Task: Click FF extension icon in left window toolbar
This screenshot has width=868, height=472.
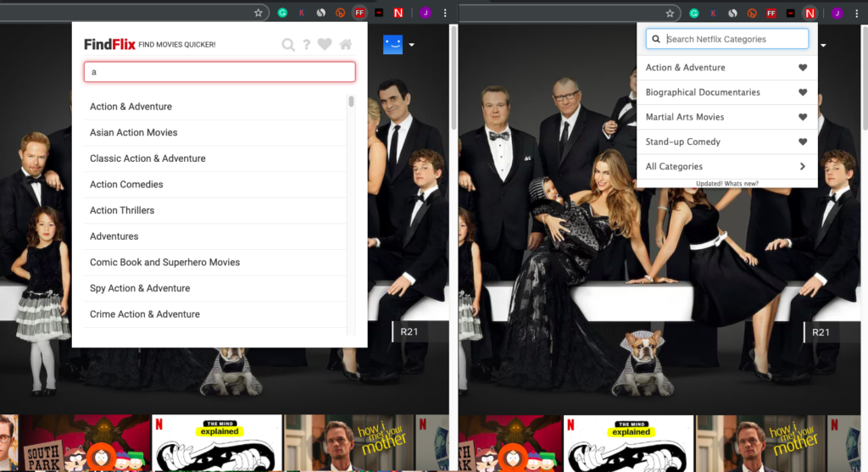Action: [359, 13]
